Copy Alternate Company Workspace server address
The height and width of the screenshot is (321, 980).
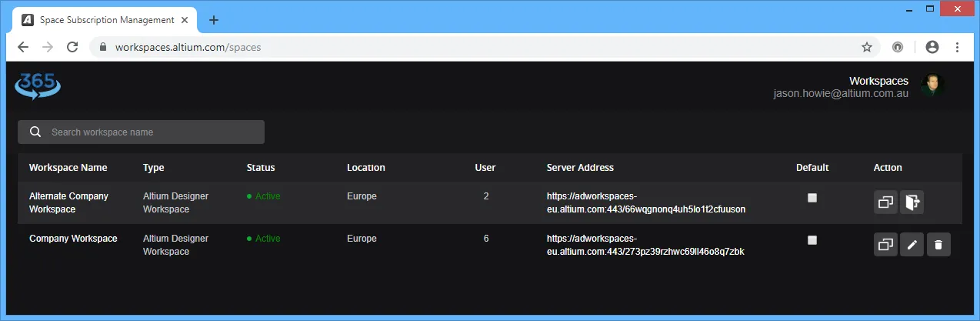(x=885, y=202)
